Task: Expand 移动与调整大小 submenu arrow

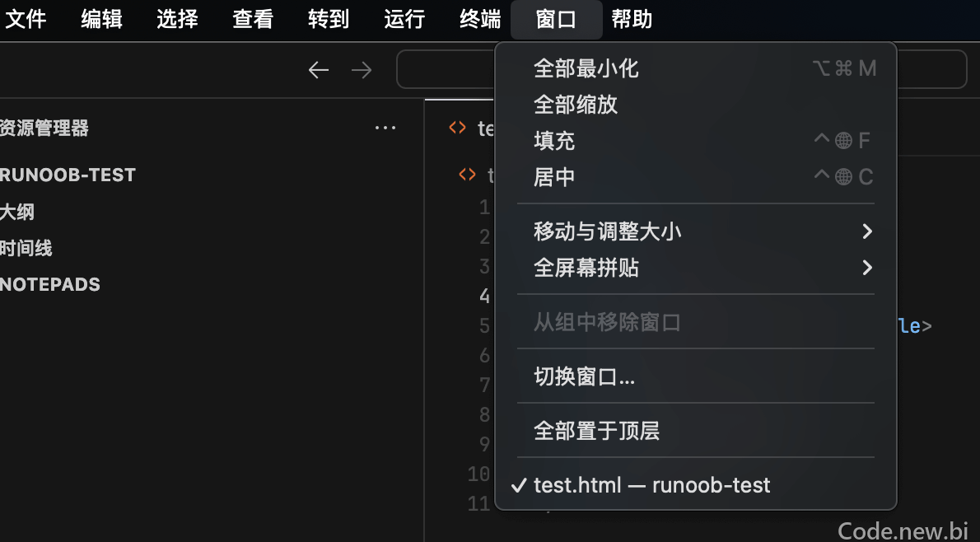Action: tap(867, 231)
